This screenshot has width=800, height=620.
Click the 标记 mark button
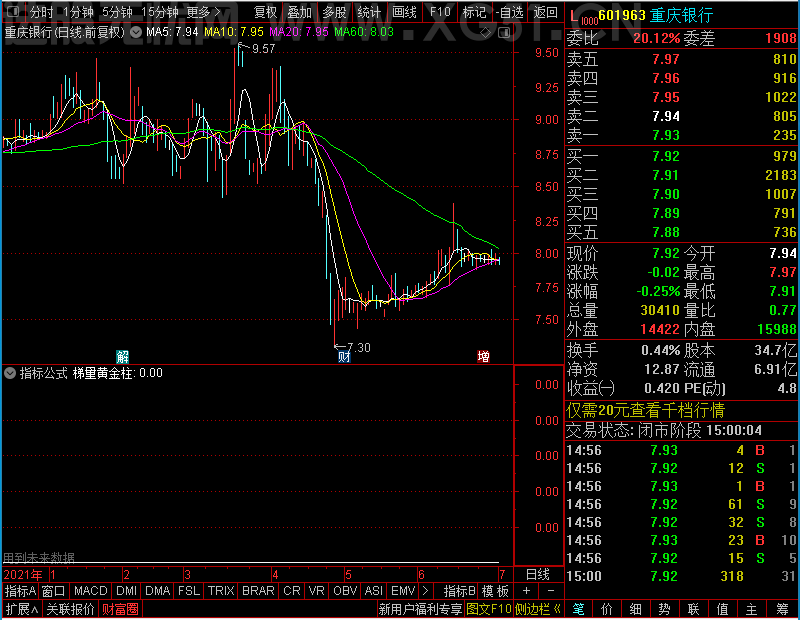click(x=474, y=12)
